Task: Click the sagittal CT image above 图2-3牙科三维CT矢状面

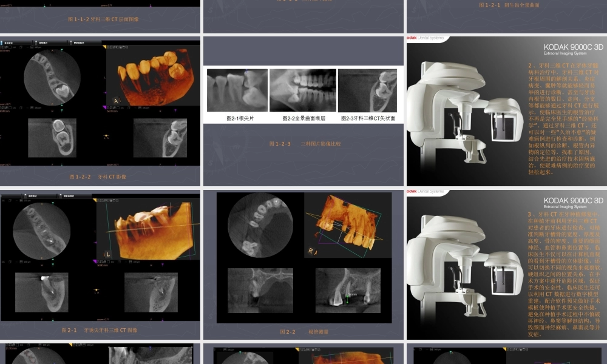Action: pos(367,90)
